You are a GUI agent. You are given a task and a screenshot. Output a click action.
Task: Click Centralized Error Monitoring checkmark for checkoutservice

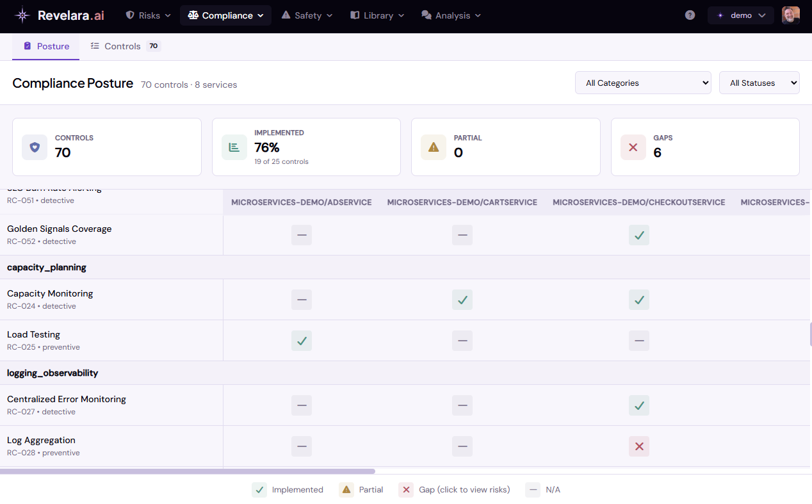(x=639, y=405)
